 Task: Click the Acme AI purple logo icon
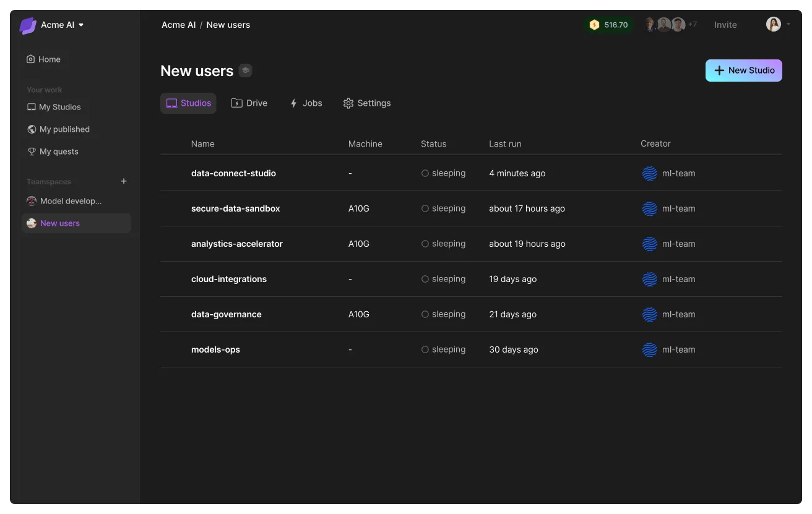pyautogui.click(x=28, y=25)
